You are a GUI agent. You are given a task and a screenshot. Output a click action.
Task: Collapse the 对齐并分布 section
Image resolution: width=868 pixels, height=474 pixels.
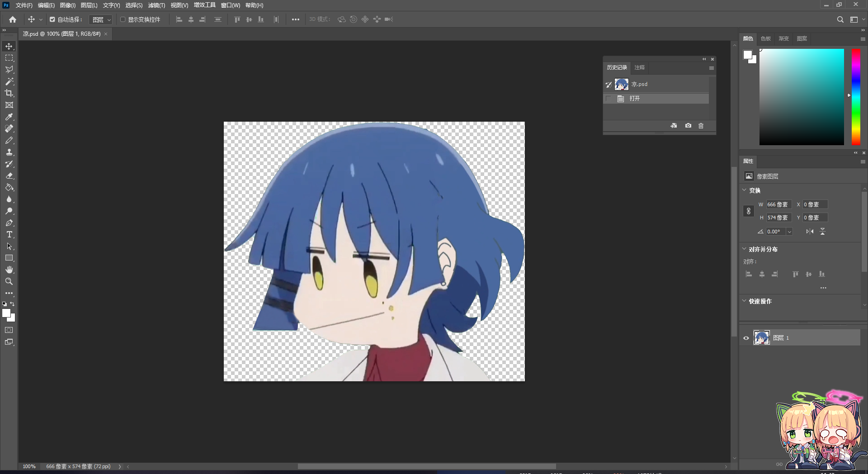coord(744,249)
